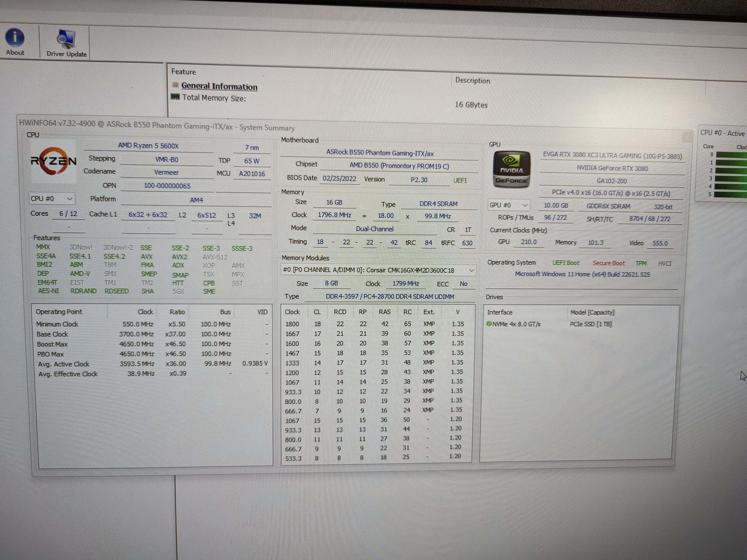
Task: Click the BIOS Version value P2.30
Action: click(419, 180)
